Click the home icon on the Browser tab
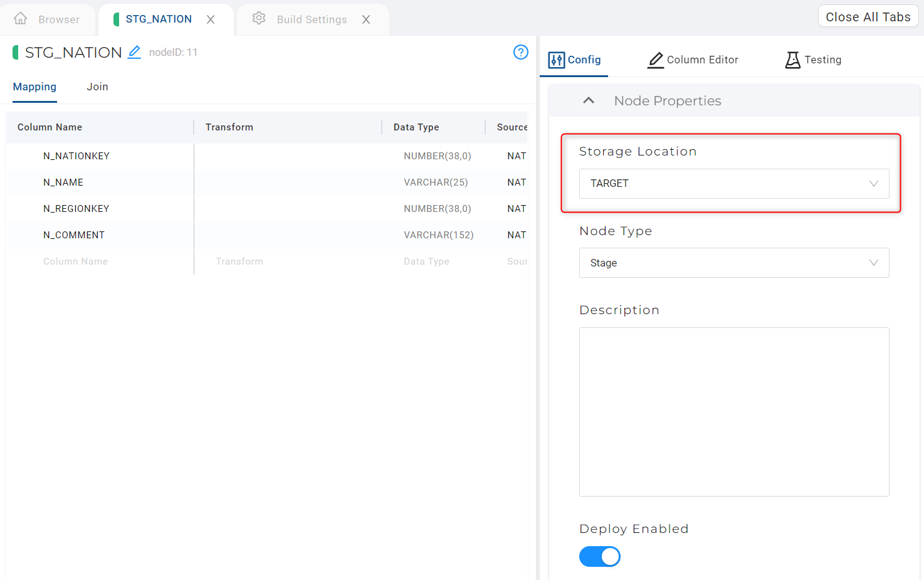The width and height of the screenshot is (924, 580). (x=21, y=19)
